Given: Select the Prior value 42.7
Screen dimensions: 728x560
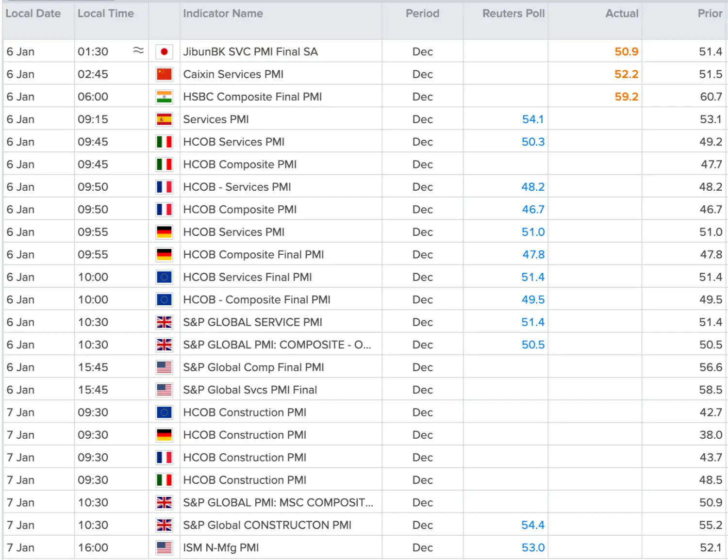Looking at the screenshot, I should [711, 412].
